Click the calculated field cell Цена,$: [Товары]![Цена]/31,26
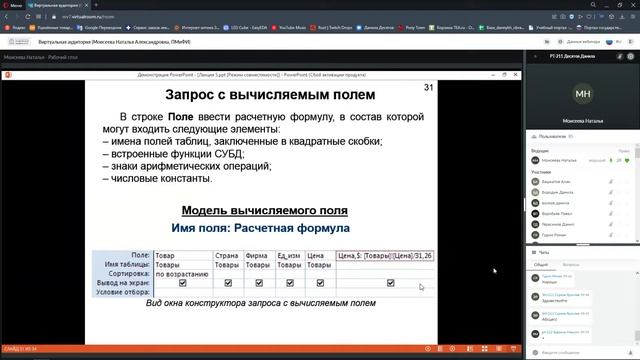 (x=385, y=256)
